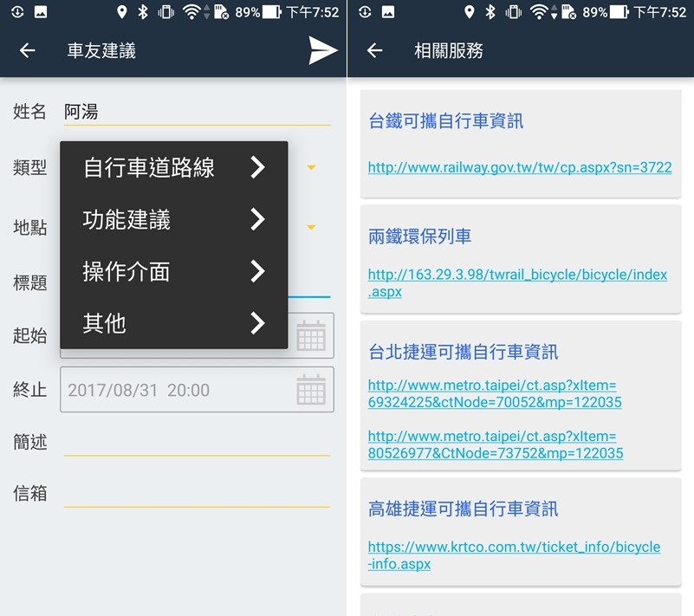
Task: Open calendar picker for 起始 date
Action: (x=311, y=335)
